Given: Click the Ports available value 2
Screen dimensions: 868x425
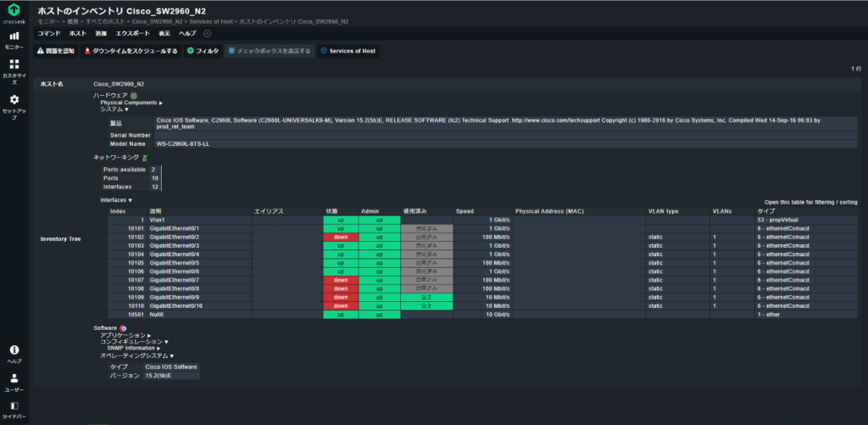Looking at the screenshot, I should tap(153, 169).
